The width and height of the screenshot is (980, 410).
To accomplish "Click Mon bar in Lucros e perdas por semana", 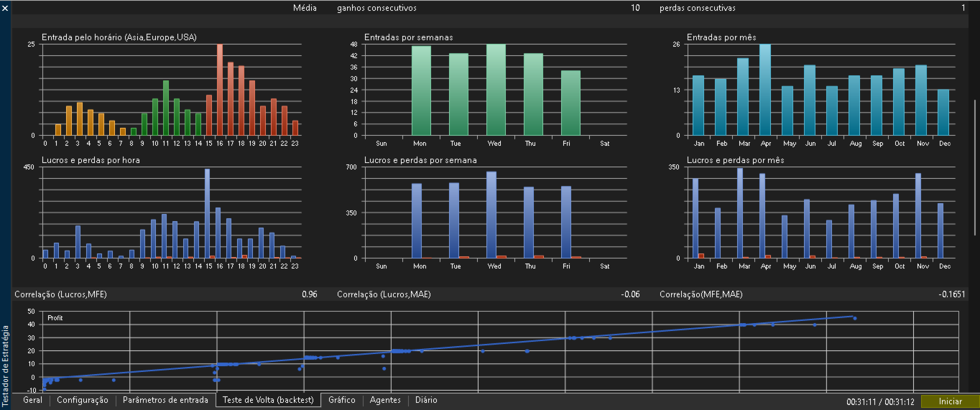I will pos(417,220).
